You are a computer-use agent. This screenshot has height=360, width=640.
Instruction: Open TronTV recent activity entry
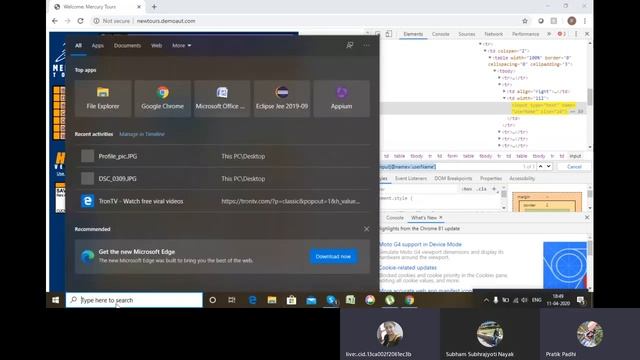pyautogui.click(x=222, y=201)
